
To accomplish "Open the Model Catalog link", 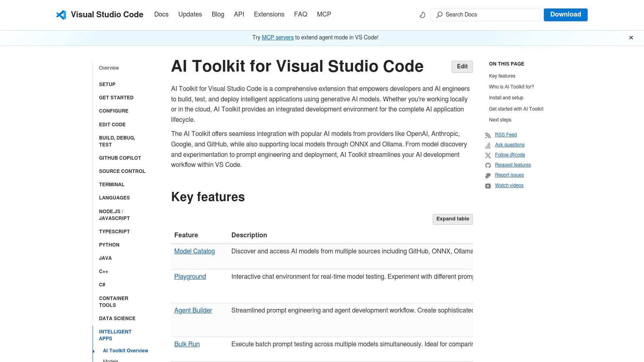I will (x=194, y=251).
